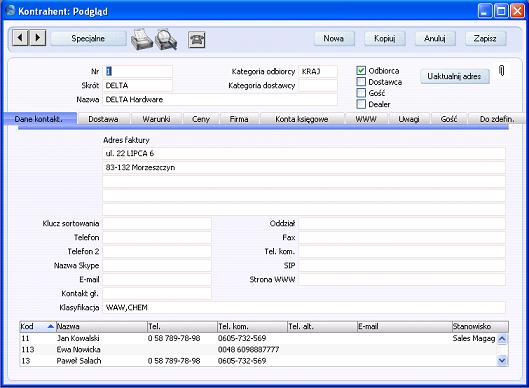Click the Tel. kom. input field
529x388 pixels.
click(402, 251)
